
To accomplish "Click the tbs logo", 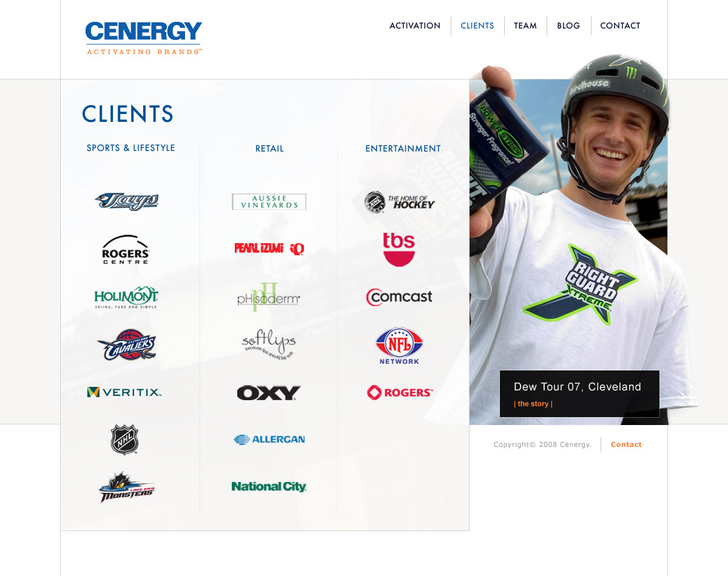I will [399, 249].
